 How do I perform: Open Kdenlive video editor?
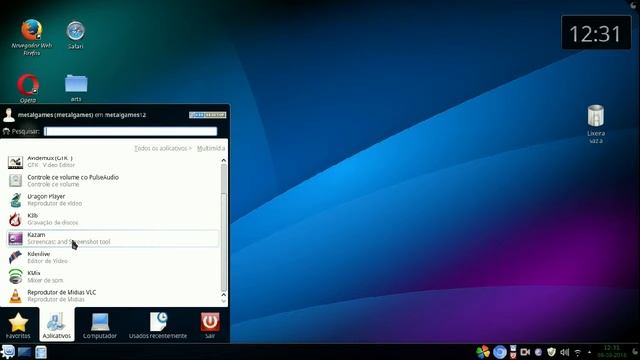(x=113, y=257)
